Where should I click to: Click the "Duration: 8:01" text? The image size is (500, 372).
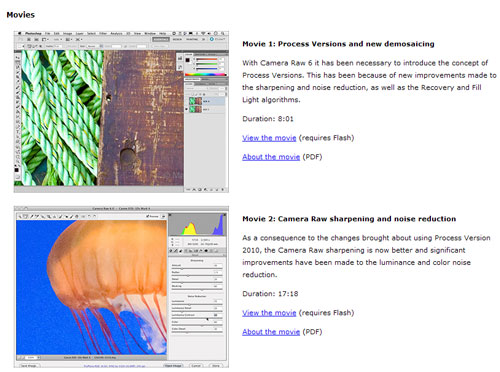pyautogui.click(x=268, y=119)
